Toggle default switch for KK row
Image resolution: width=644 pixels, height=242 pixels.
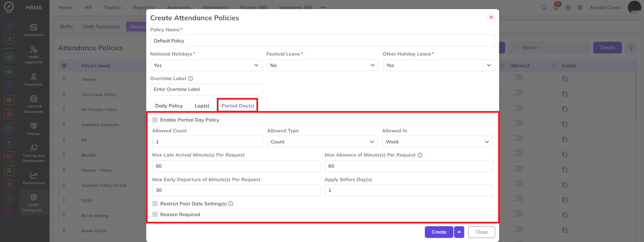tap(517, 138)
